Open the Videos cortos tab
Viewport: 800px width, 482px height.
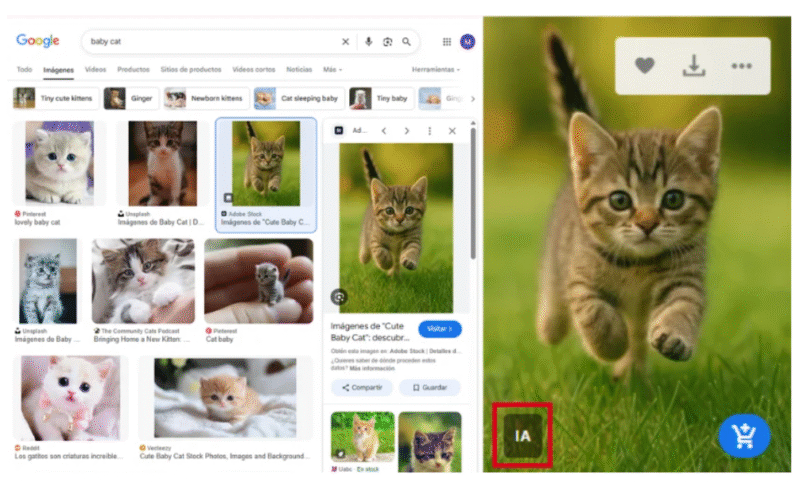(254, 69)
